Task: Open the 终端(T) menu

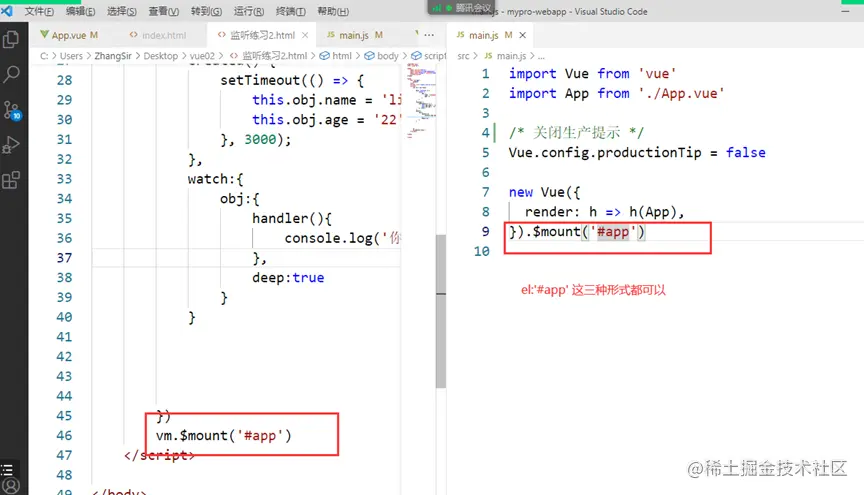Action: 290,11
